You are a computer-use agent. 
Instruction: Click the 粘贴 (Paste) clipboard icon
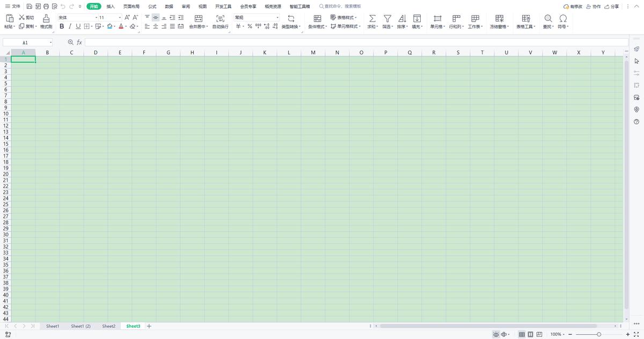coord(10,18)
